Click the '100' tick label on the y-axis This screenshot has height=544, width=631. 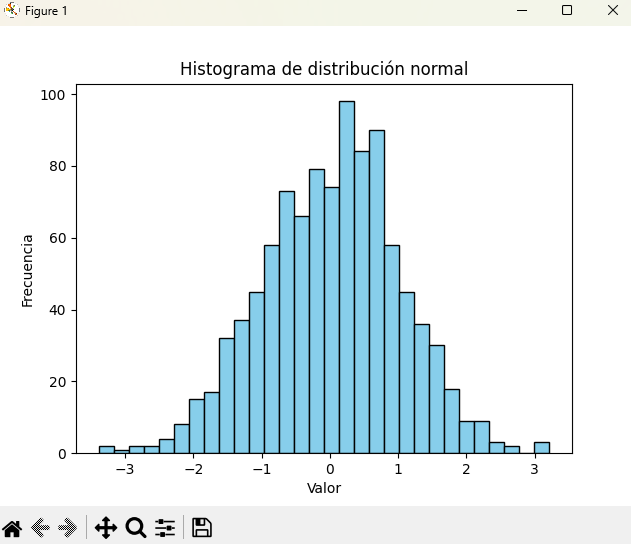[x=53, y=95]
